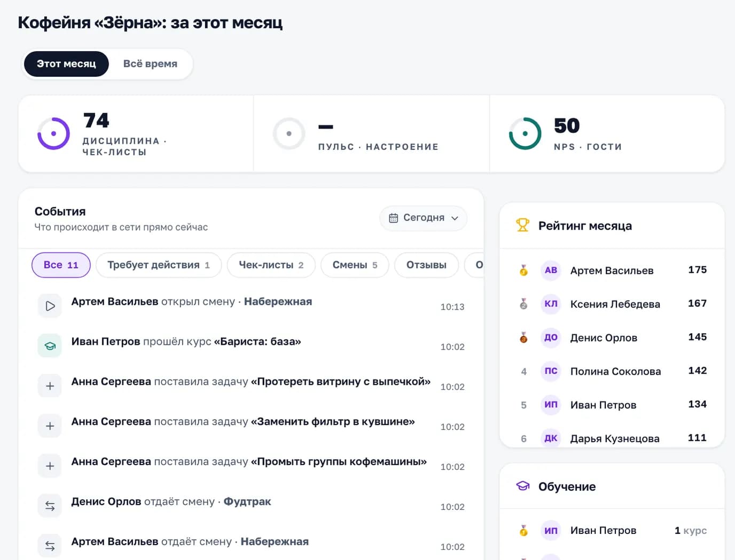The width and height of the screenshot is (735, 560).
Task: Click the 10:13 timestamp
Action: point(452,307)
